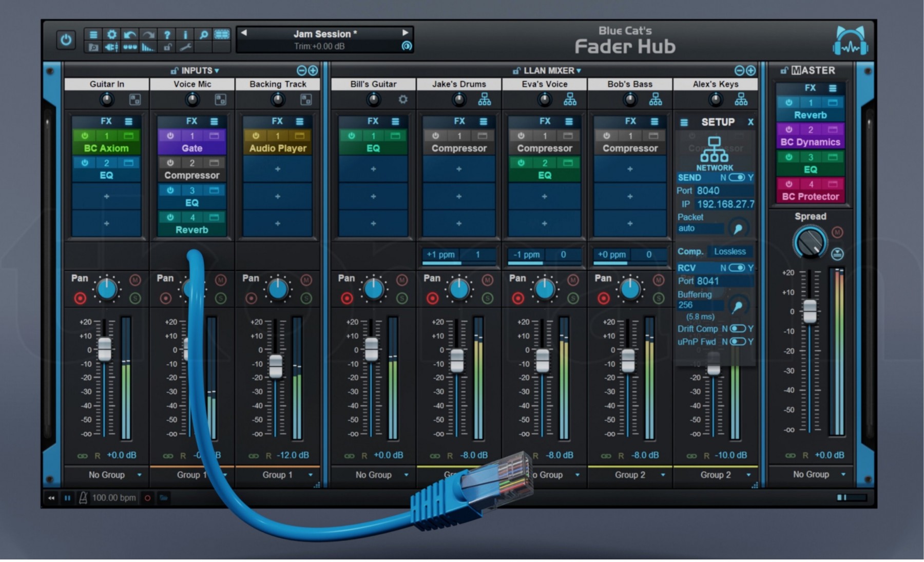Arm the Guitar In record button
This screenshot has height=562, width=924.
[x=80, y=298]
